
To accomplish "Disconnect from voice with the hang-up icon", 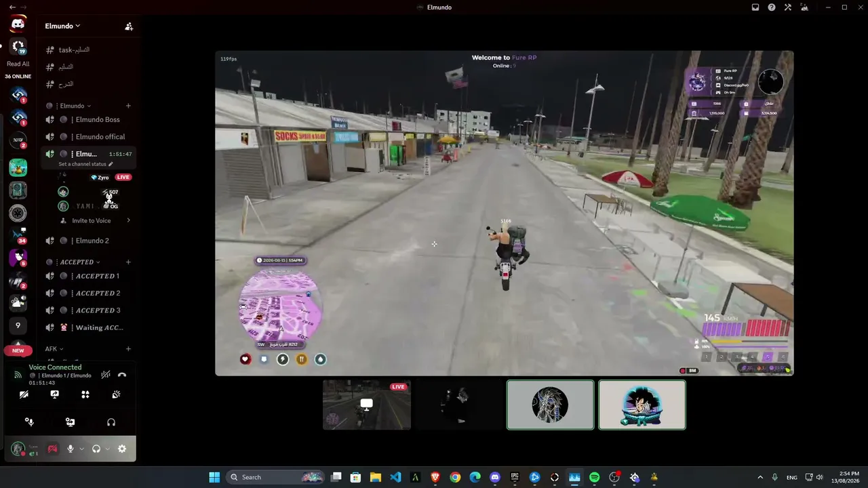I will (x=122, y=375).
